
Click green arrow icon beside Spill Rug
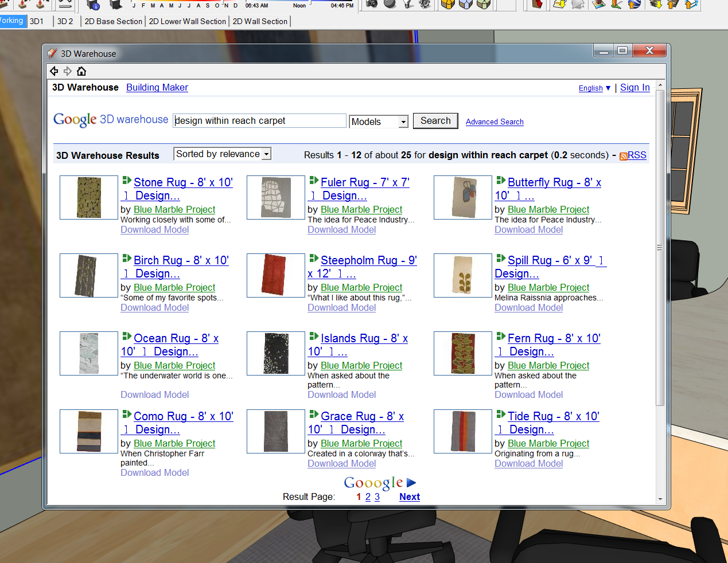[501, 259]
